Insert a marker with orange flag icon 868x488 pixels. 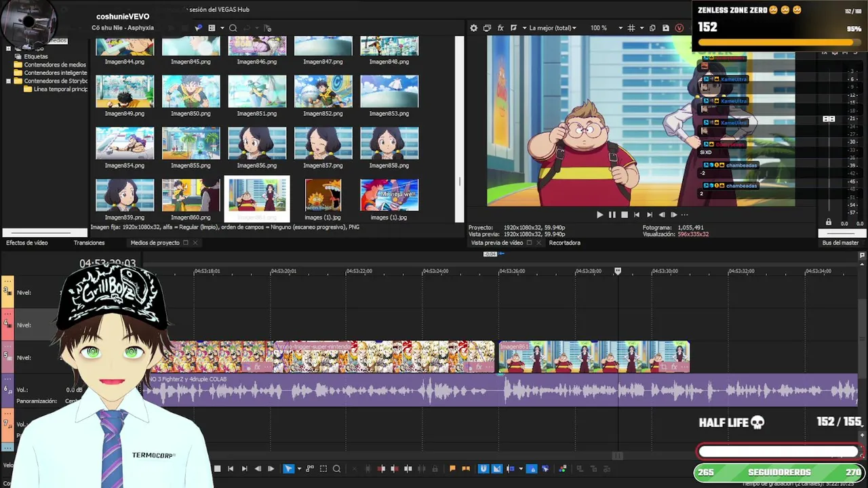coord(452,468)
